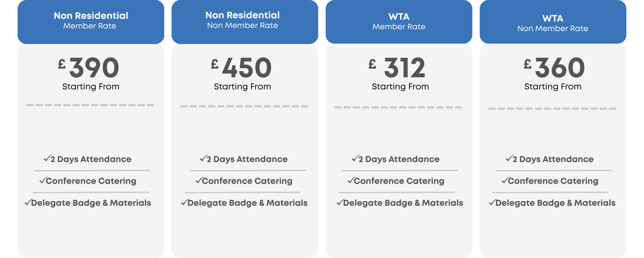
Task: Click Delegate Badge & Materials under £360
Action: click(555, 203)
